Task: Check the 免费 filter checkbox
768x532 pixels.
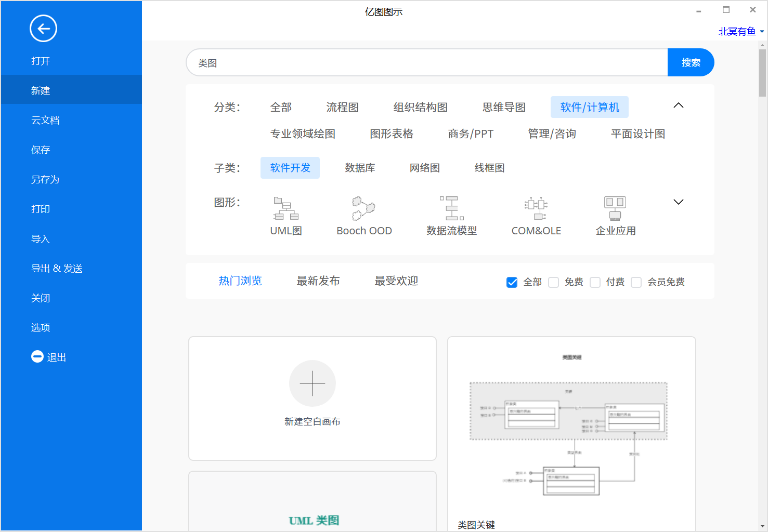Action: (553, 282)
